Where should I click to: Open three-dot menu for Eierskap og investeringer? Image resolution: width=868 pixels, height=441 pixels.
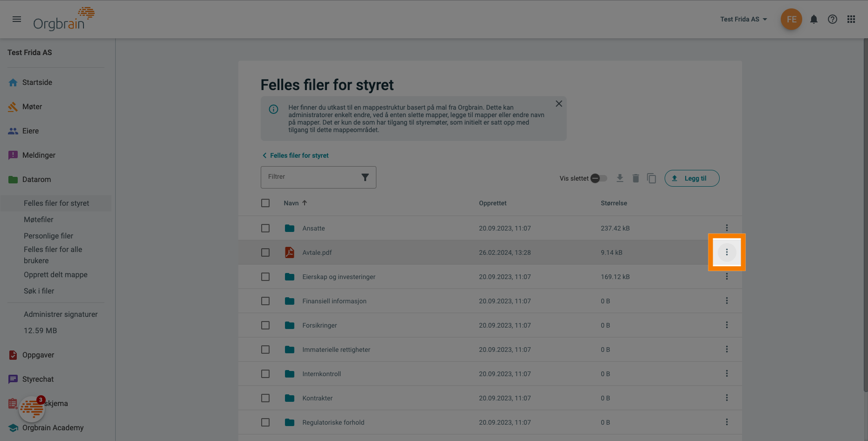727,277
